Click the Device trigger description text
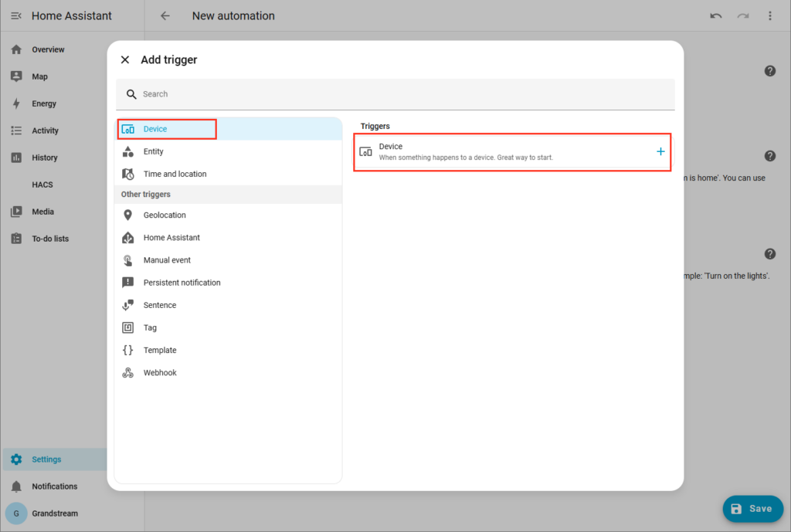The height and width of the screenshot is (532, 791). tap(466, 158)
